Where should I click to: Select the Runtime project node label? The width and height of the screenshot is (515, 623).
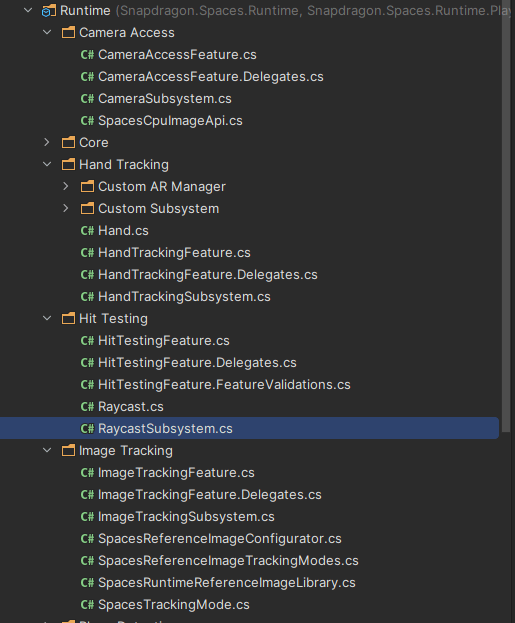pos(85,11)
